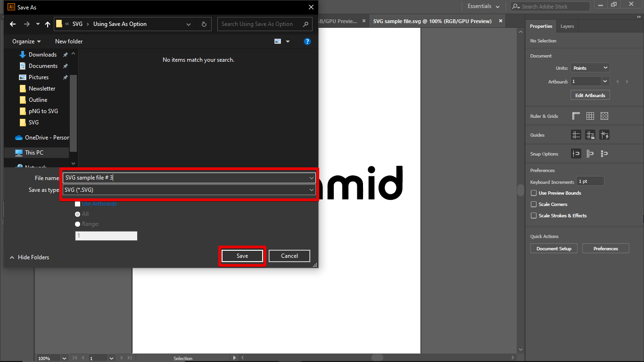644x362 pixels.
Task: Switch to the Properties tab
Action: point(541,26)
